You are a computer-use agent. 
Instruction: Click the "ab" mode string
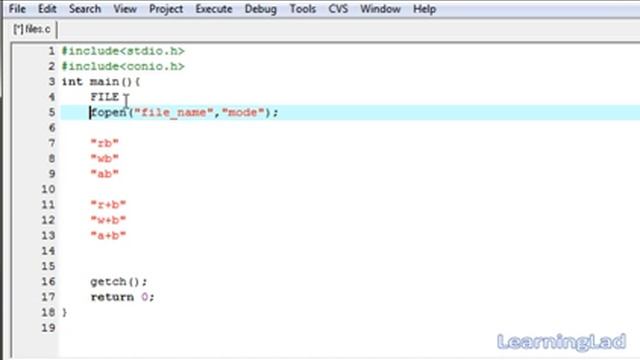pos(104,174)
